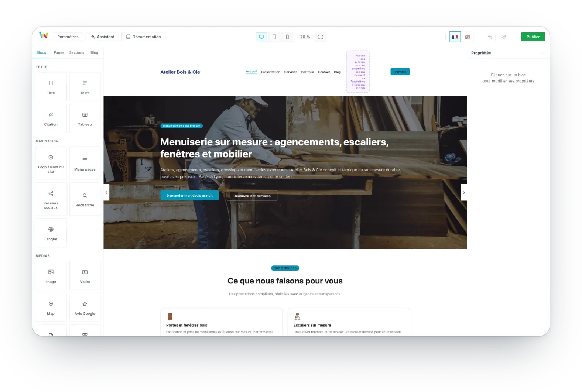Viewport: 582px width, 392px height.
Task: Click the Demander mon devis gratuit button
Action: pos(189,196)
